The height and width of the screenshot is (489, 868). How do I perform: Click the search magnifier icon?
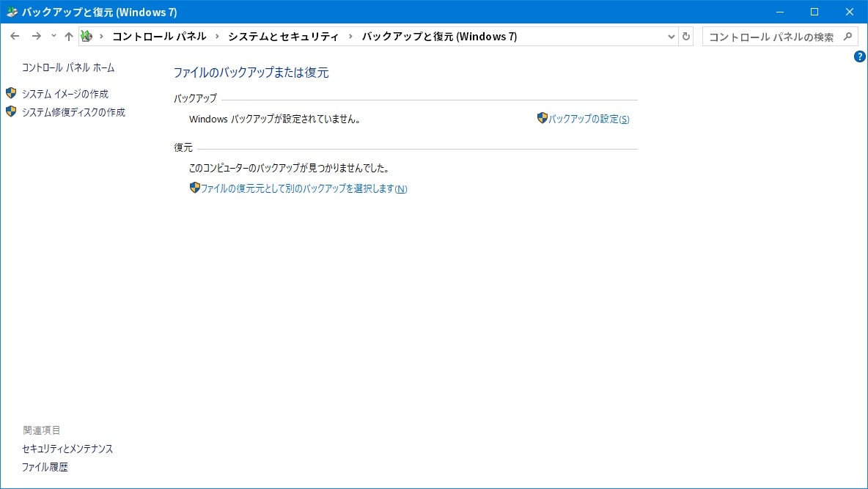coord(847,37)
